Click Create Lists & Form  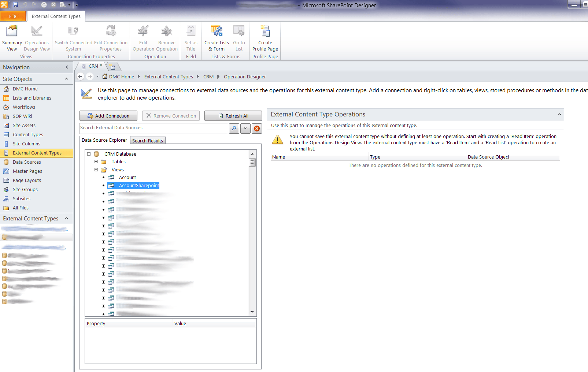[217, 38]
